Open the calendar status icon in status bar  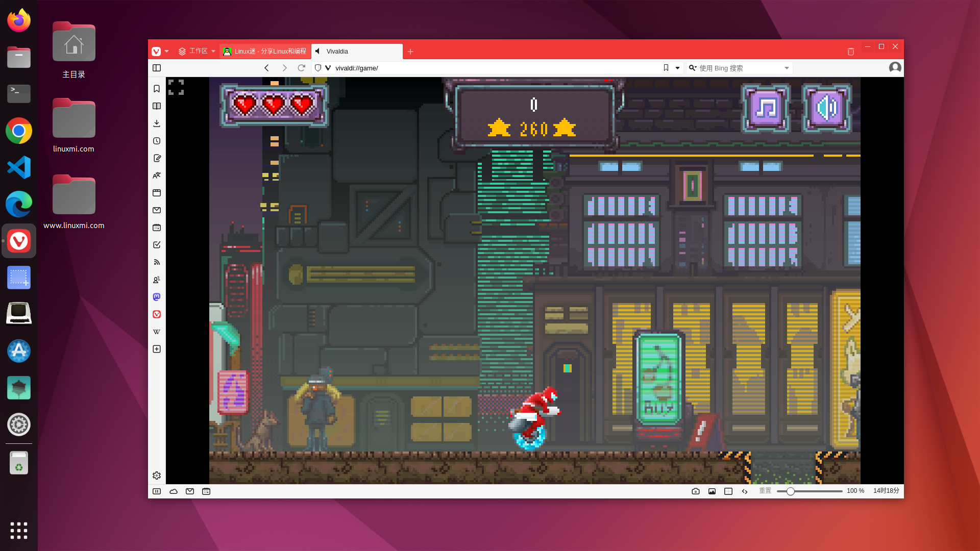click(x=206, y=491)
